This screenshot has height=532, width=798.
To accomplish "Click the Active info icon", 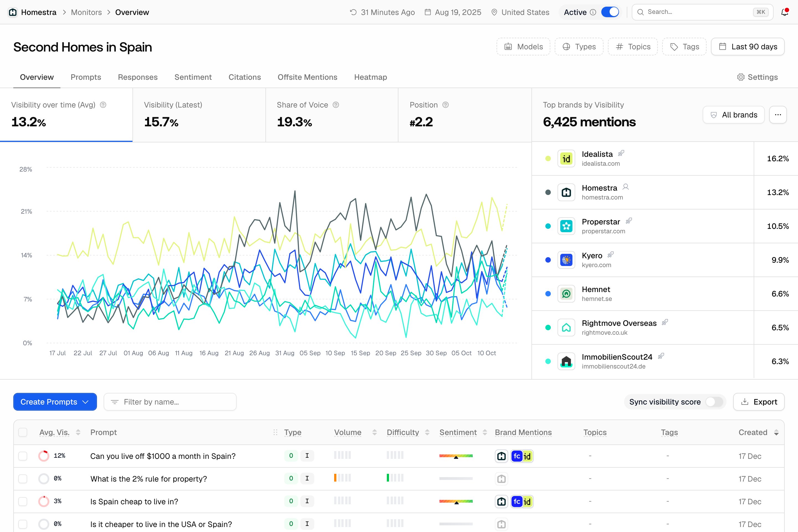I will pos(593,12).
